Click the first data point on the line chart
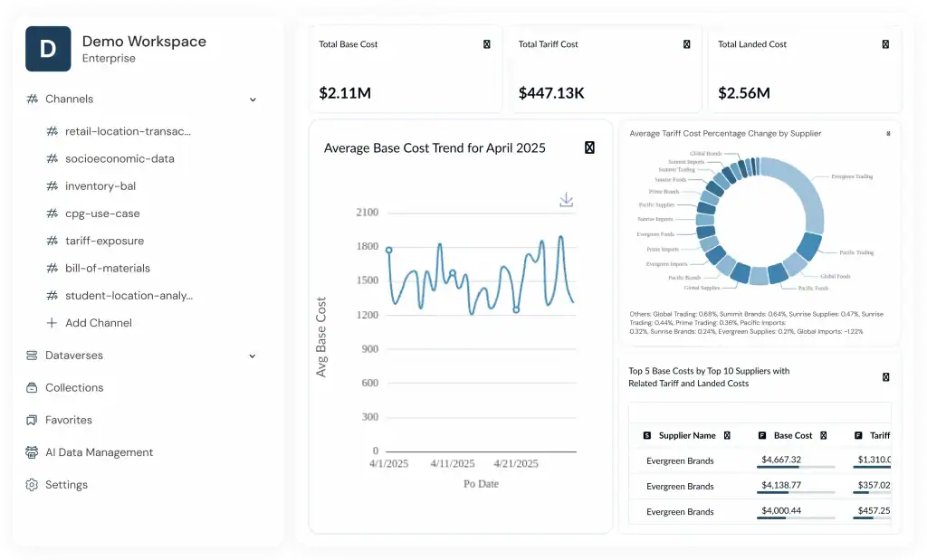Viewport: 927px width, 560px height. click(x=389, y=250)
